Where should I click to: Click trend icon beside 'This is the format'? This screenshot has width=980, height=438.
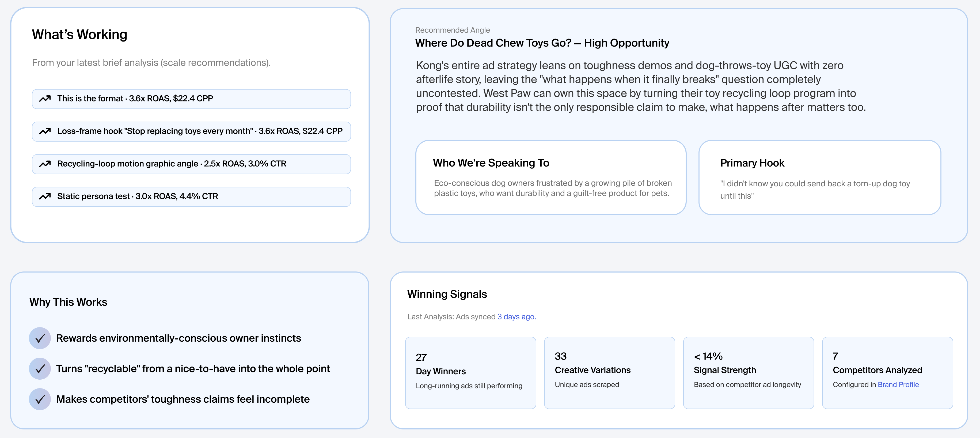[45, 99]
